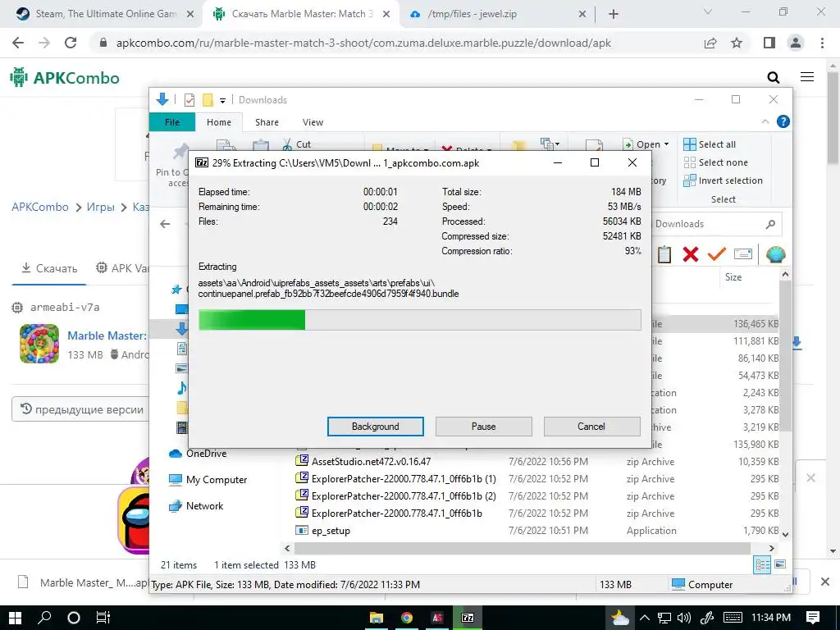This screenshot has width=840, height=630.
Task: Pause the 7-Zip extraction
Action: (484, 427)
